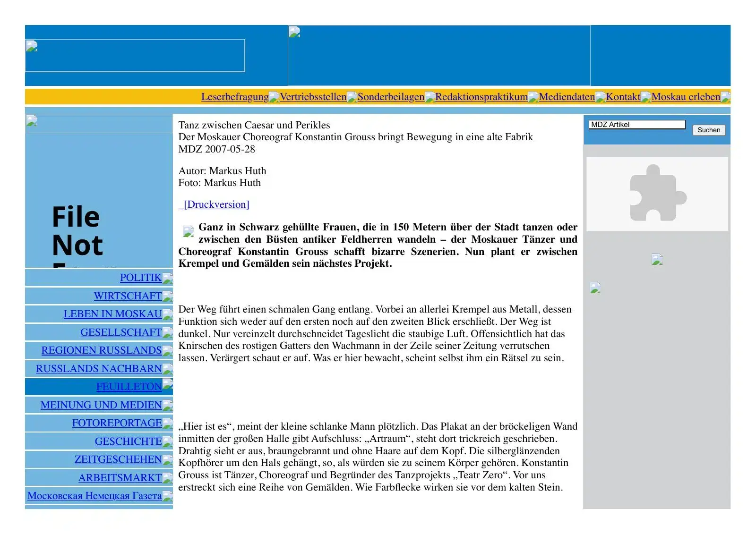Screen dimensions: 756x534
Task: Click the broken image beside POLITIK
Action: (x=168, y=279)
